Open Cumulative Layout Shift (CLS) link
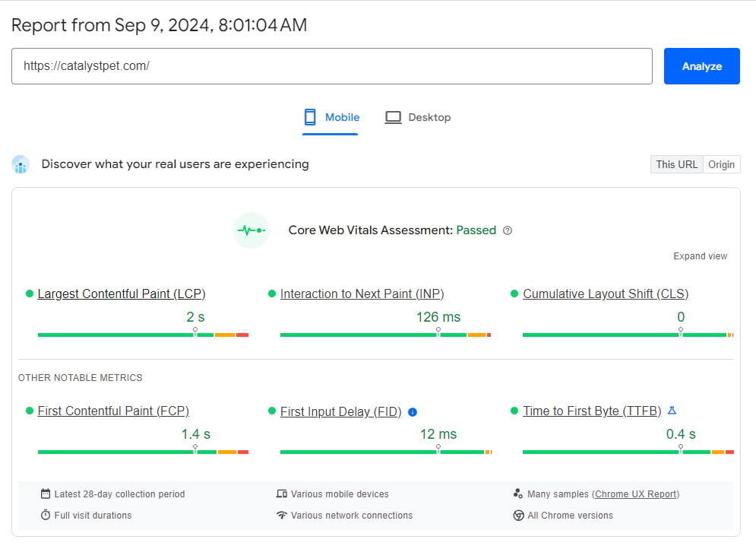This screenshot has width=756, height=546. pyautogui.click(x=606, y=294)
